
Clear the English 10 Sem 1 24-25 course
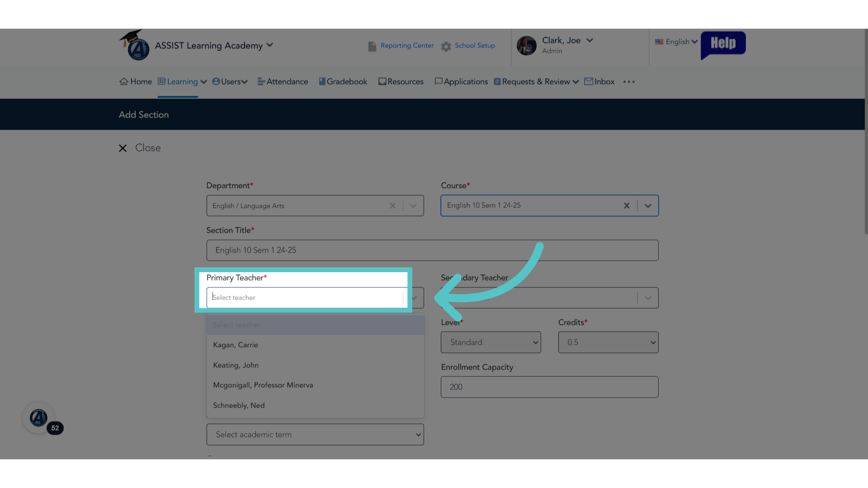point(627,206)
